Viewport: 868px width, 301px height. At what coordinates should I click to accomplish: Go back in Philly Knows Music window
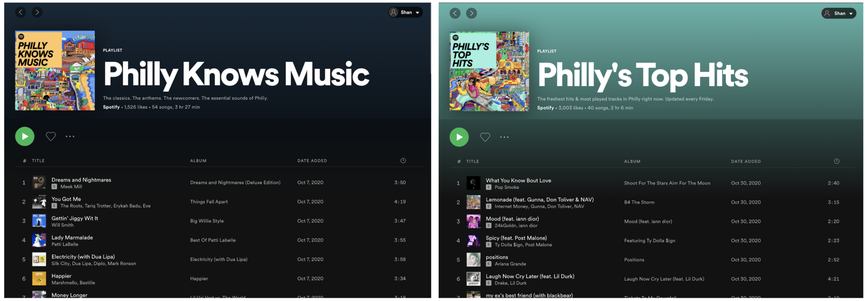tap(21, 12)
